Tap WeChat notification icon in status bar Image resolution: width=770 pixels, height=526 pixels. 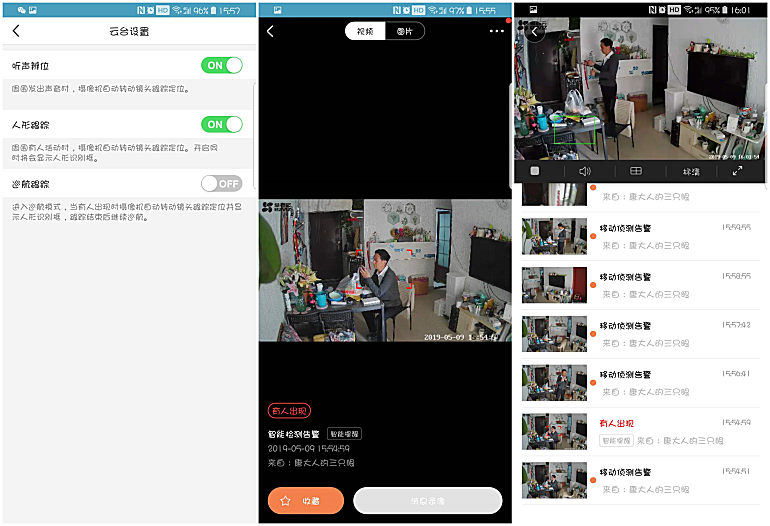tap(22, 10)
